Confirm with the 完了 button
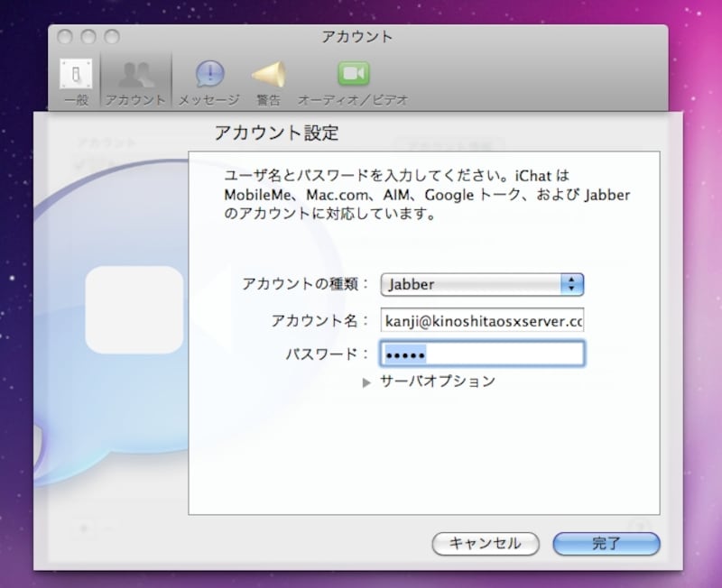Image resolution: width=722 pixels, height=588 pixels. (x=606, y=544)
